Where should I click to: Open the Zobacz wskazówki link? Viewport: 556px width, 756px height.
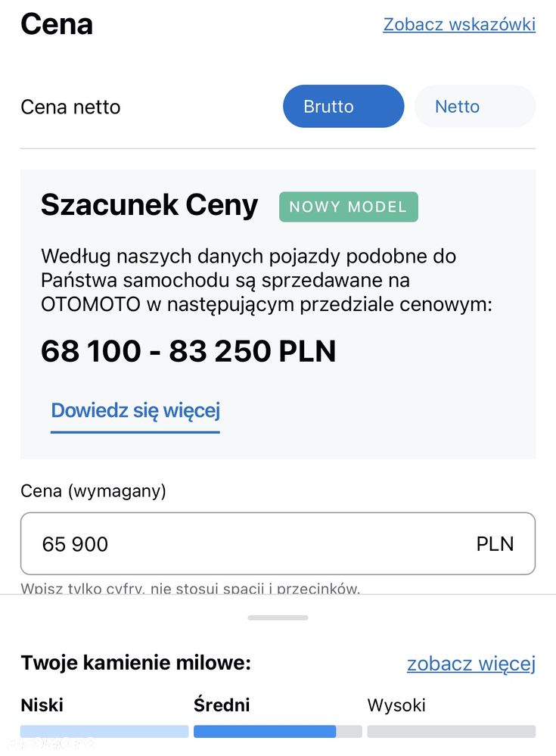point(459,24)
